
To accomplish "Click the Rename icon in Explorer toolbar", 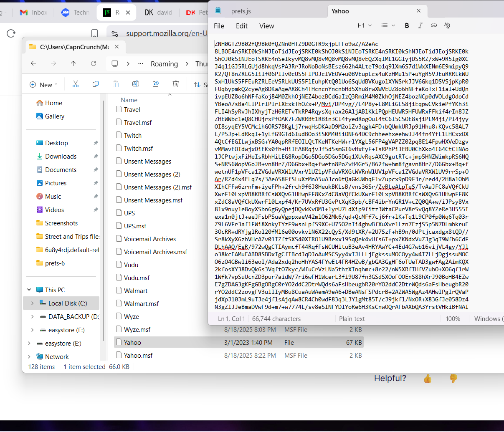I will (x=136, y=84).
